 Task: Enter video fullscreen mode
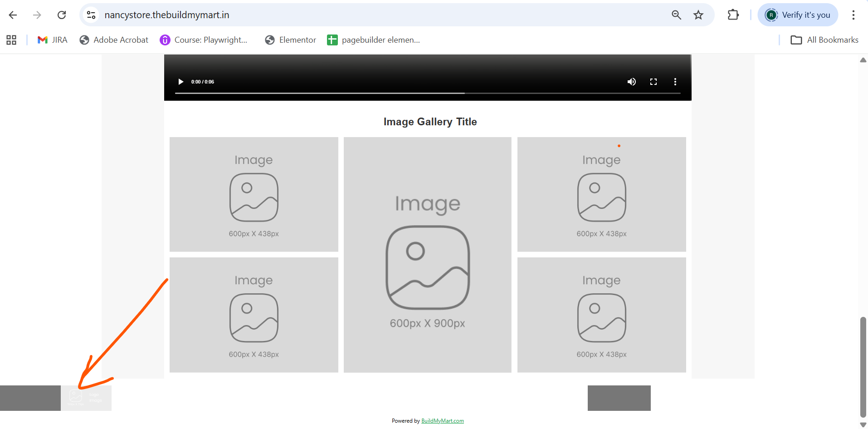(653, 82)
